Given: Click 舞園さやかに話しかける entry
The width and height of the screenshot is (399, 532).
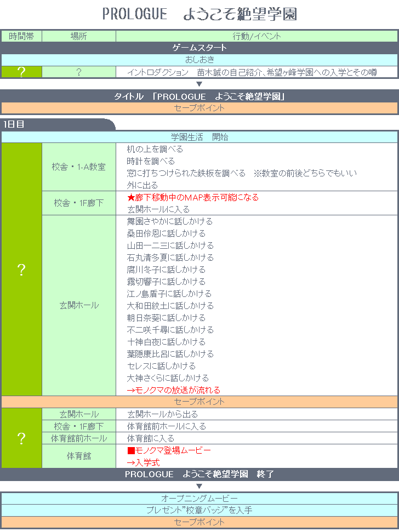Looking at the screenshot, I should point(169,221).
